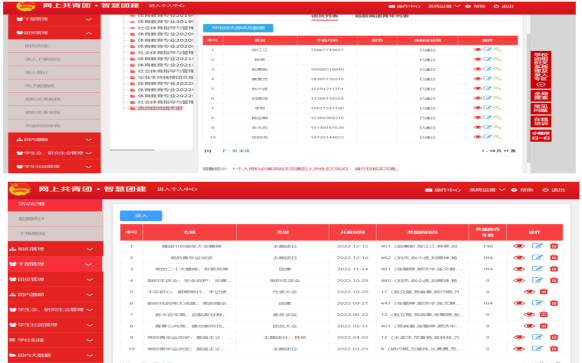Screen dimensions: 582x363
Task: Click the horizontal scrollbar under the organization tree
Action: pos(132,150)
